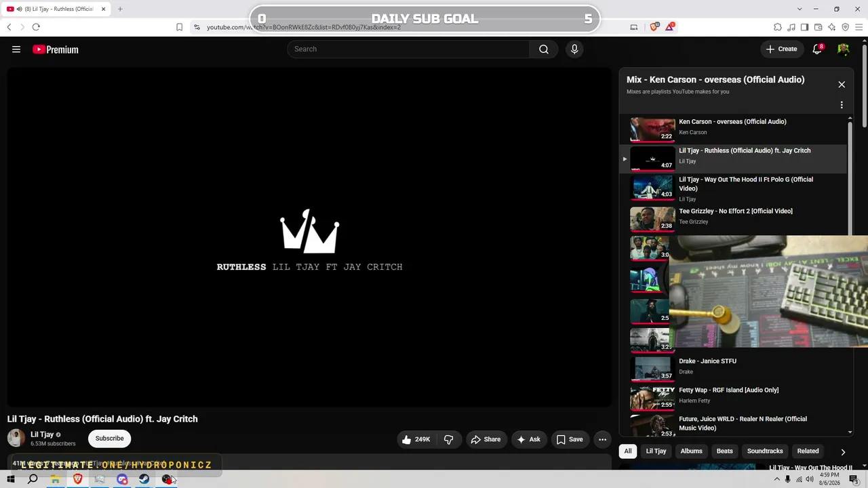Open Lil Tjay channel avatar
868x488 pixels.
pyautogui.click(x=16, y=439)
